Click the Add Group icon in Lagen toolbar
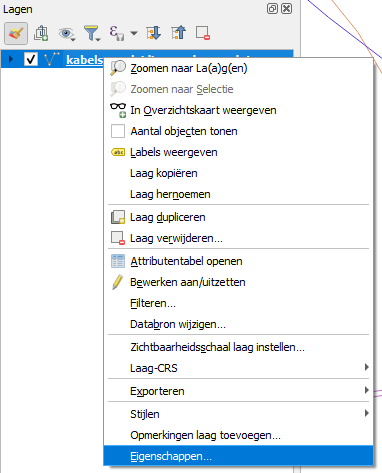 coord(41,33)
